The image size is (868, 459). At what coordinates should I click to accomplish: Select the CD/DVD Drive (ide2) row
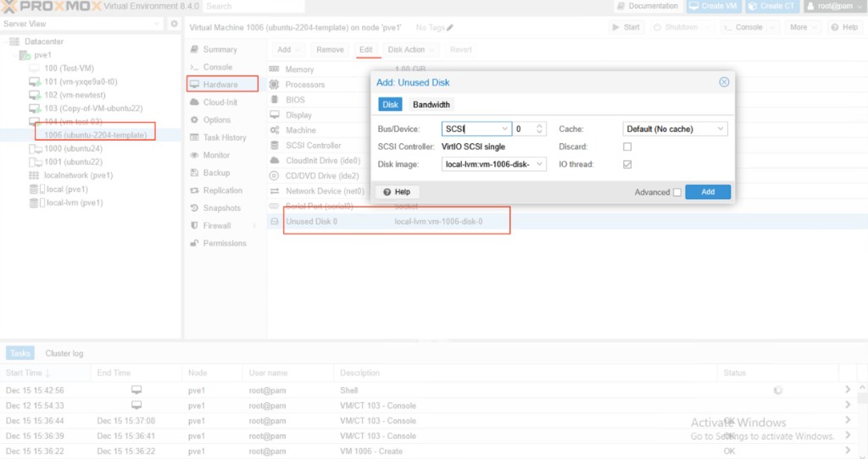(x=567, y=176)
